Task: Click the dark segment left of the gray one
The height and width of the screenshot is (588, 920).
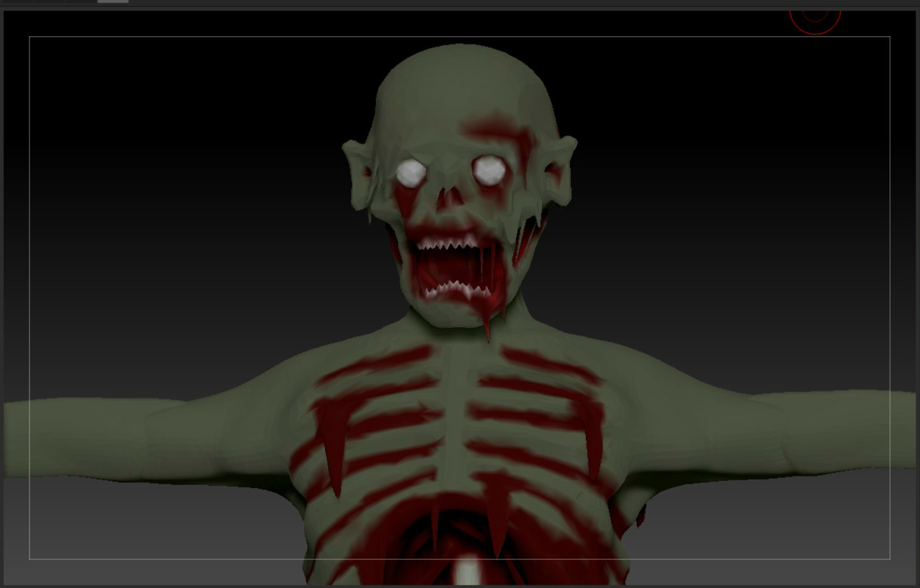Action: [x=80, y=2]
